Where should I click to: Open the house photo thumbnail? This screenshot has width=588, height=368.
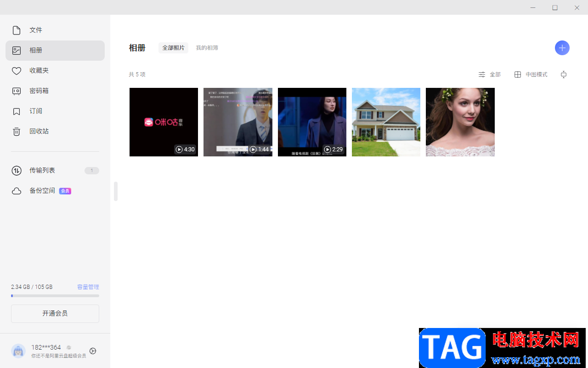(386, 122)
